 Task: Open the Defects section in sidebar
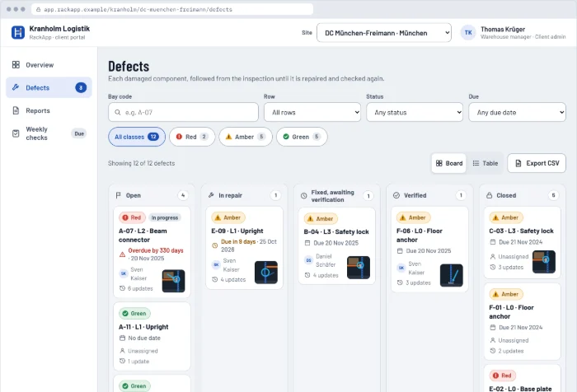click(49, 87)
